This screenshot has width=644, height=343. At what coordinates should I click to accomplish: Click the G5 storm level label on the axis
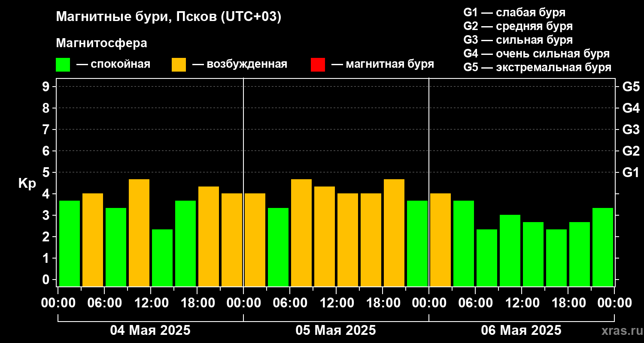[631, 87]
